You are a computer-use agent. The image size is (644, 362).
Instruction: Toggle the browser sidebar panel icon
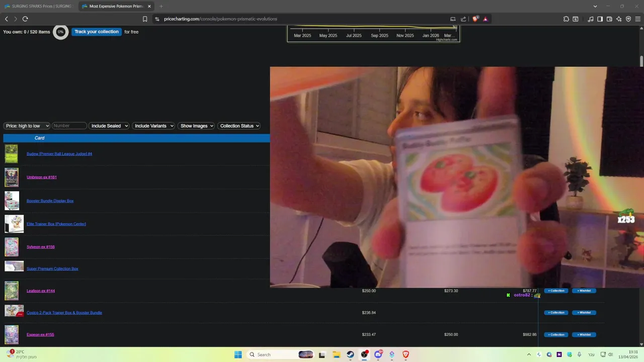point(600,19)
